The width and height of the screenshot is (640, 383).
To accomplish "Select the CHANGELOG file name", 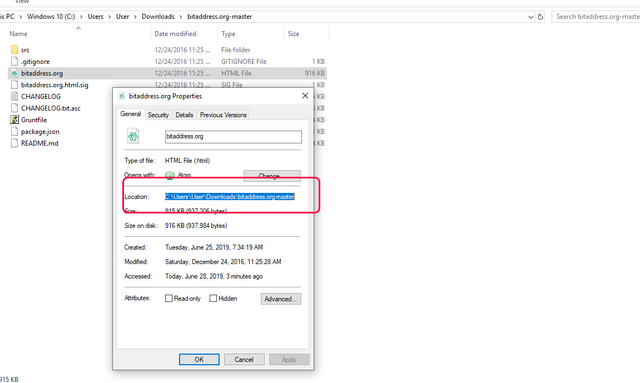I will [41, 97].
